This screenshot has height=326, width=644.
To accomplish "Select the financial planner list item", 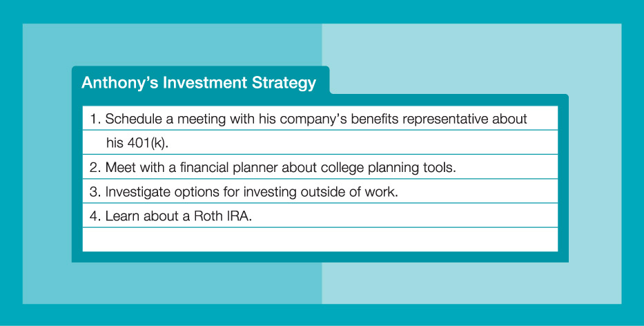I will pos(280,167).
